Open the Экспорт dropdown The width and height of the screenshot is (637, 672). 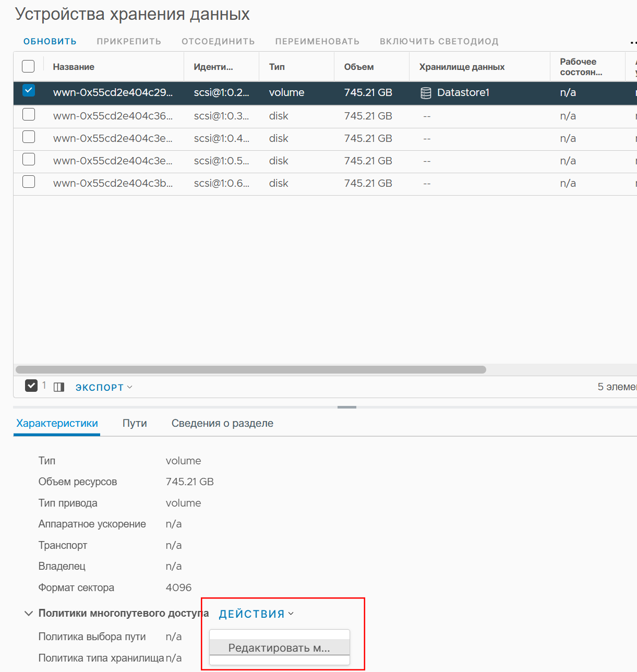(x=104, y=387)
